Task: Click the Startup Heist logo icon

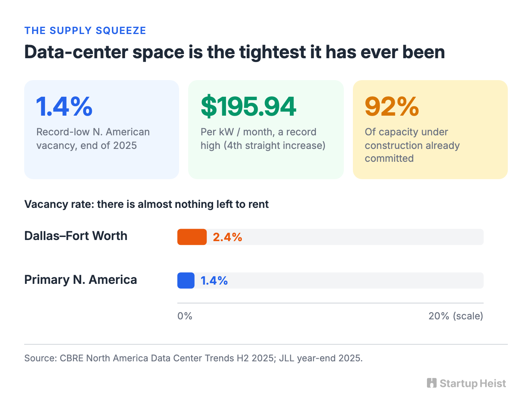Action: (431, 383)
